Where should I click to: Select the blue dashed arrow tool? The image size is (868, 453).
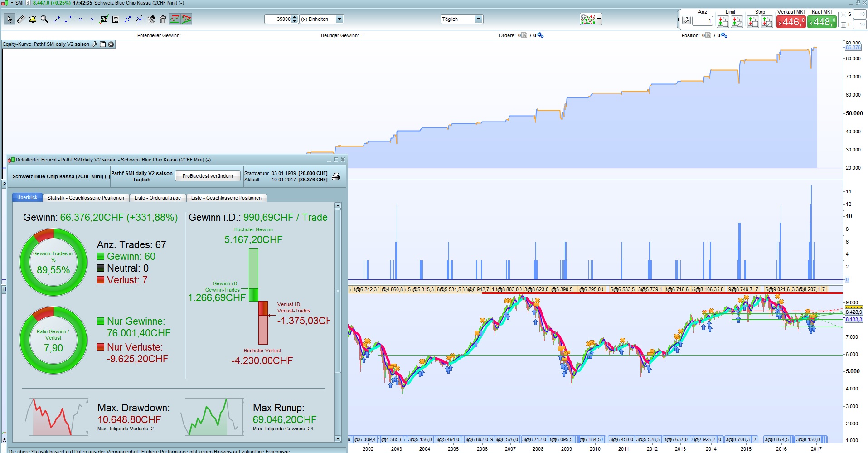pos(127,19)
